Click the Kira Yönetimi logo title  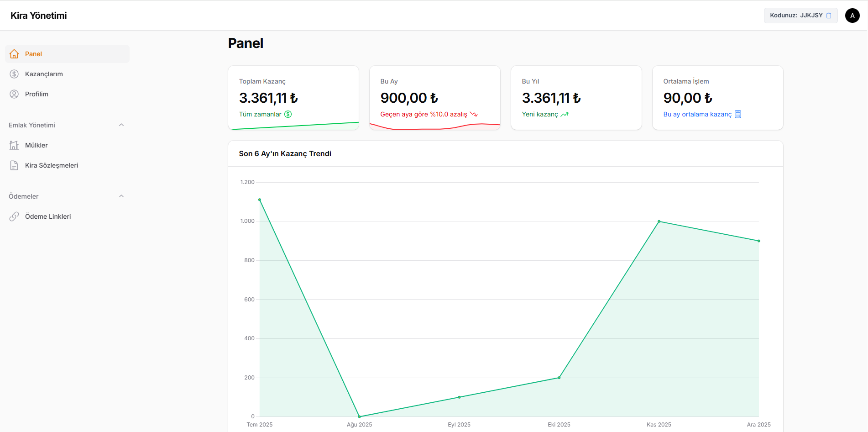point(39,16)
